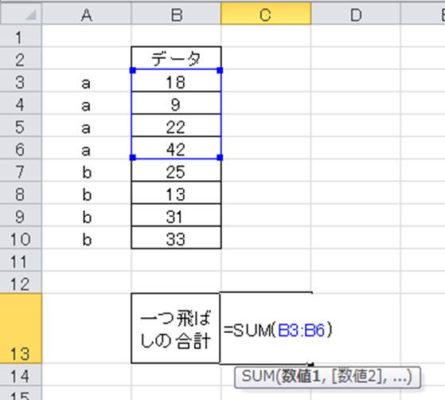Select column B header
445x400 pixels.
(176, 15)
